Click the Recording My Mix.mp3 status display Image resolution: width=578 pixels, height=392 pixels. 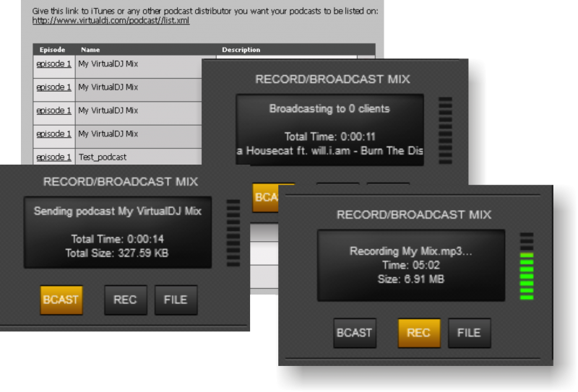[410, 265]
